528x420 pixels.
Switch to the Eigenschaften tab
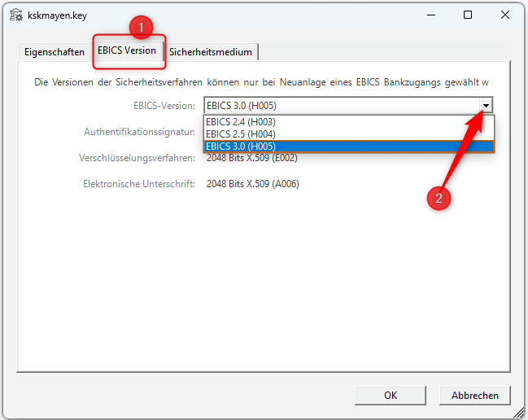coord(55,51)
